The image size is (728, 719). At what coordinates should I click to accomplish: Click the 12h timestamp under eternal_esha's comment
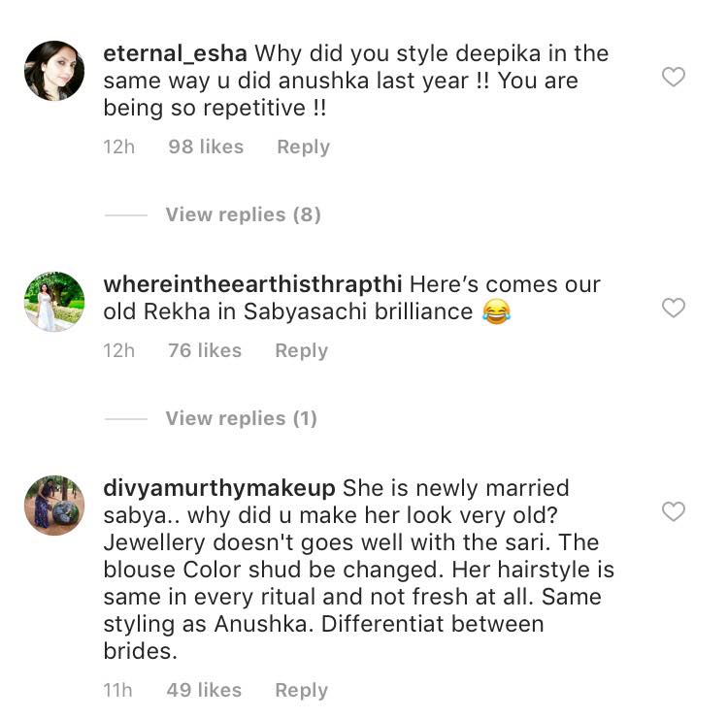coord(119,147)
